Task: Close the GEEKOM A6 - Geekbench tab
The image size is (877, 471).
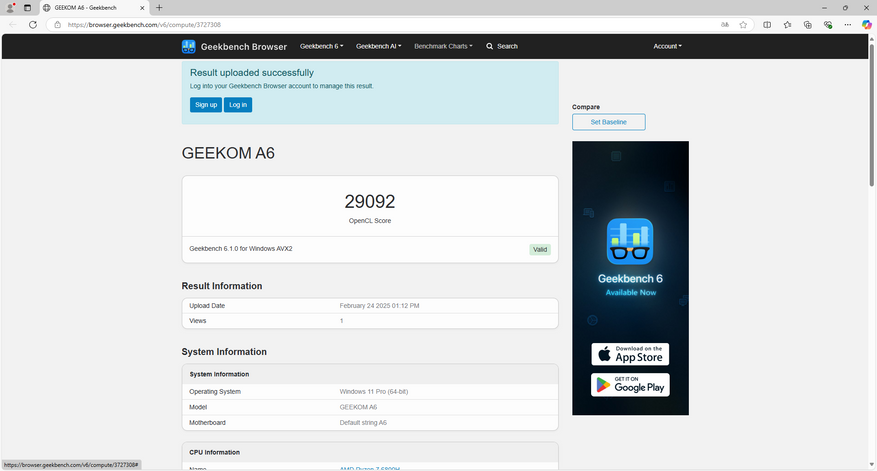Action: click(142, 8)
